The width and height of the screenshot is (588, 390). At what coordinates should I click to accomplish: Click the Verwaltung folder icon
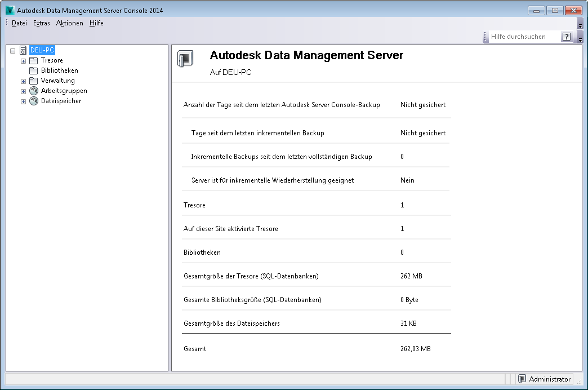(x=34, y=81)
